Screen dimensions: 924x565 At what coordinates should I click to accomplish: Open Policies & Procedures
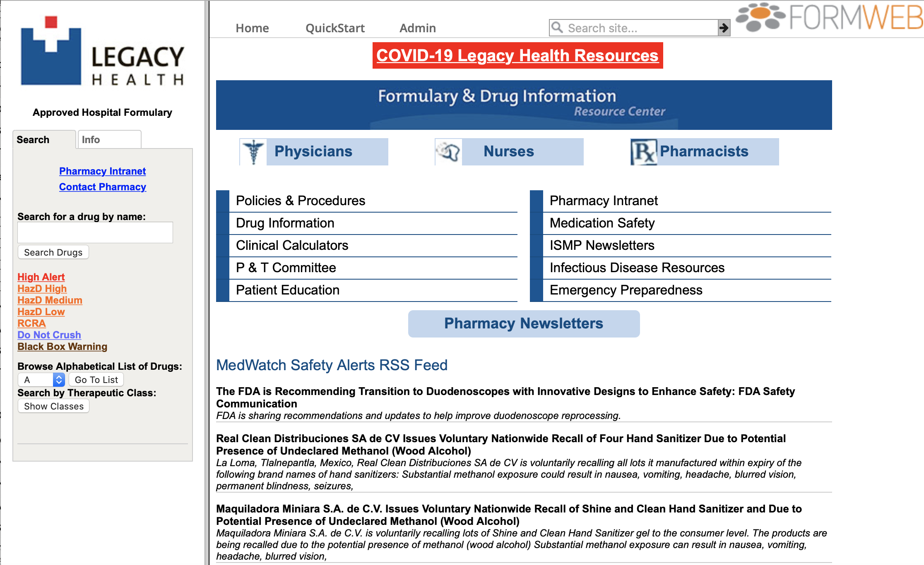[367, 201]
